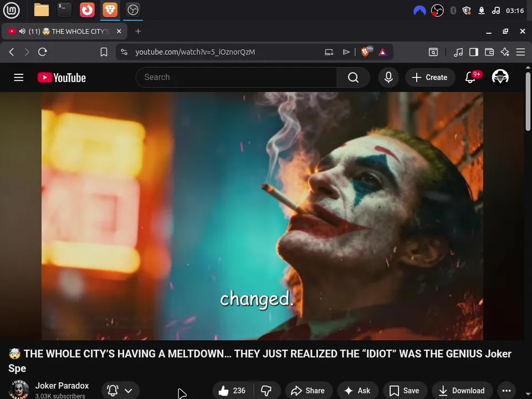This screenshot has height=399, width=532.
Task: Open the Brave Shields lion icon
Action: tap(366, 52)
